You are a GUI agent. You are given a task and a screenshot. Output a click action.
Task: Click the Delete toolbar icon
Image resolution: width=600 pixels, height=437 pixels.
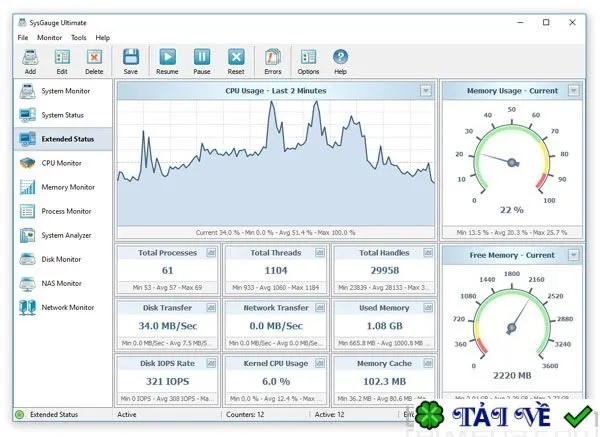[94, 57]
